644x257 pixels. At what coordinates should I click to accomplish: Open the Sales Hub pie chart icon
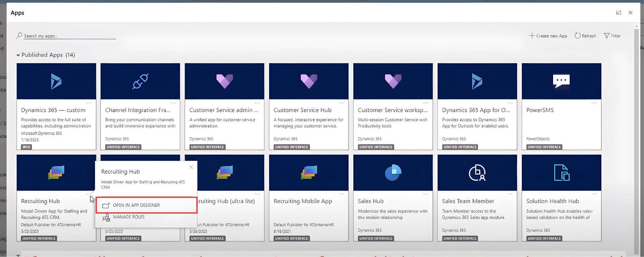(x=393, y=173)
